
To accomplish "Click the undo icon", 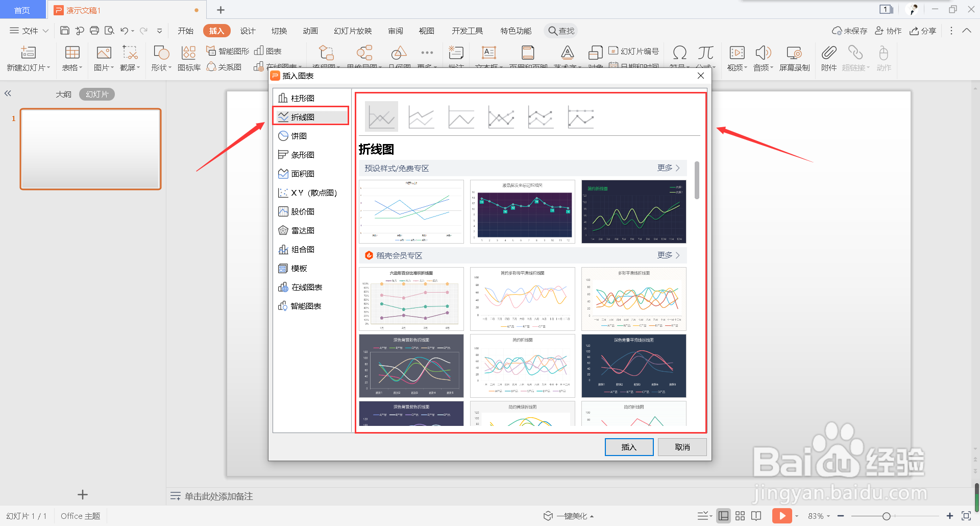I will pyautogui.click(x=124, y=31).
